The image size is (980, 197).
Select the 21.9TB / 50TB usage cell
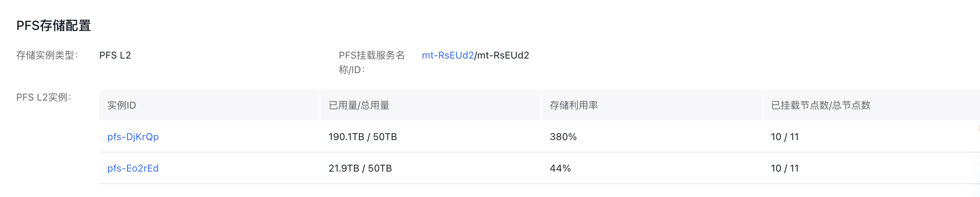coord(360,168)
